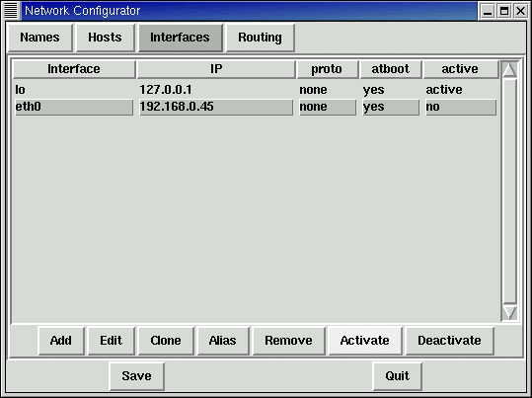The width and height of the screenshot is (532, 398).
Task: Create an Alias for the interface
Action: click(223, 341)
